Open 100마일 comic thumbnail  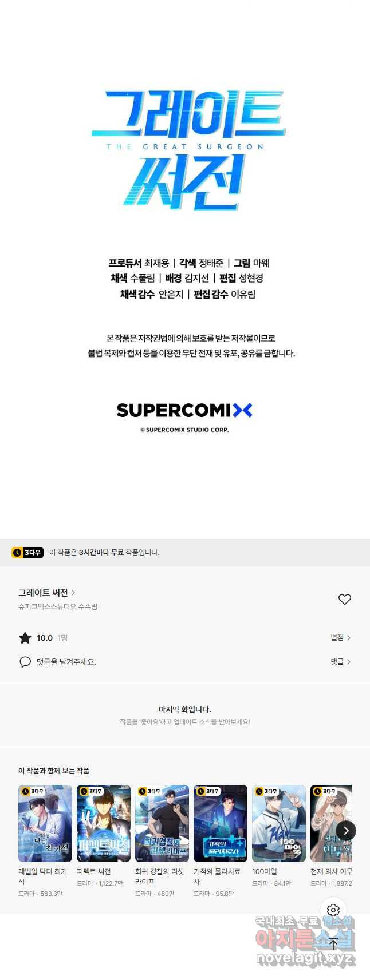click(279, 823)
